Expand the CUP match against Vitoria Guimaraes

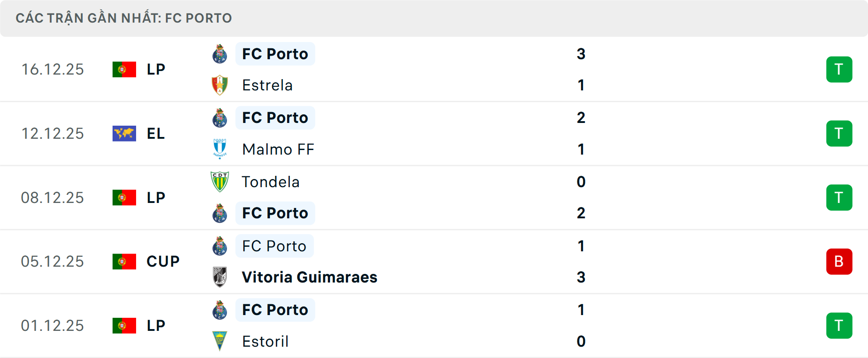434,261
